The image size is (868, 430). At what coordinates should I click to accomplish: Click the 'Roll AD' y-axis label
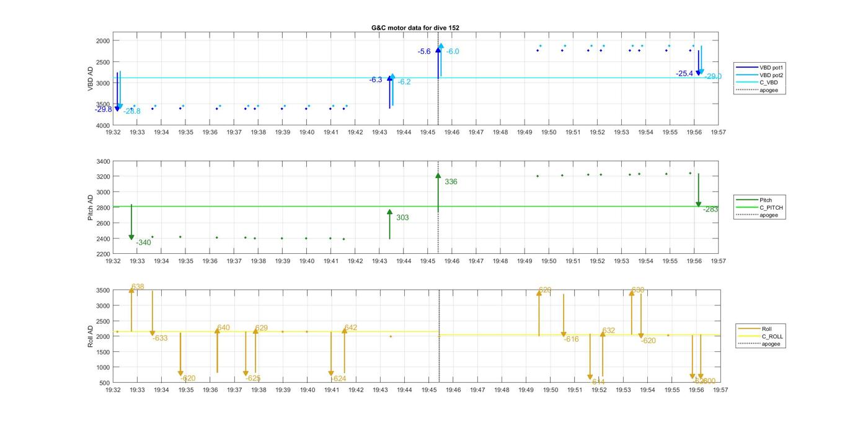91,336
